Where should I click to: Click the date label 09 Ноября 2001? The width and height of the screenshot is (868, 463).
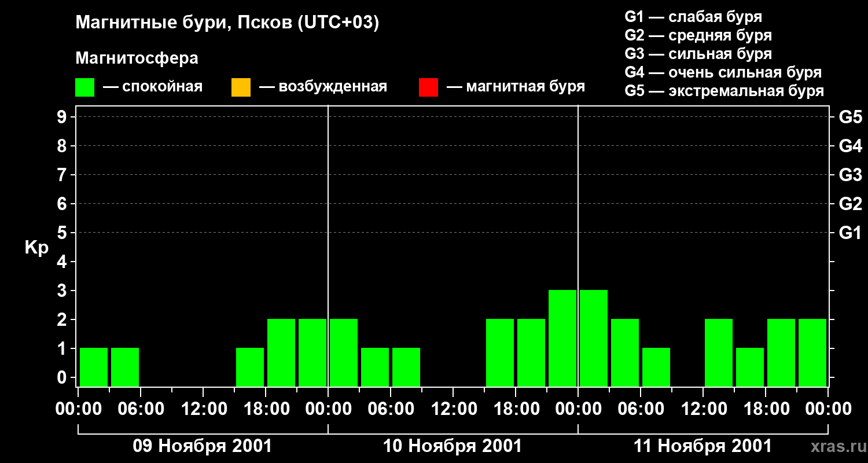pyautogui.click(x=203, y=446)
